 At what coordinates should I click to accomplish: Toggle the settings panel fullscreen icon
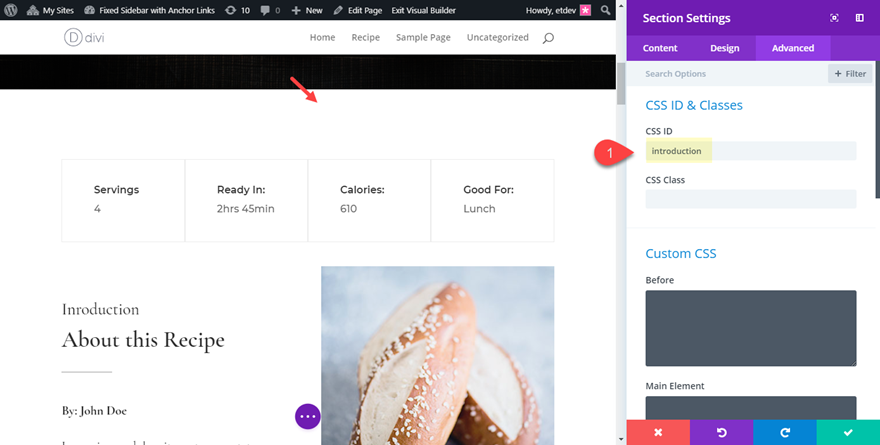tap(834, 18)
